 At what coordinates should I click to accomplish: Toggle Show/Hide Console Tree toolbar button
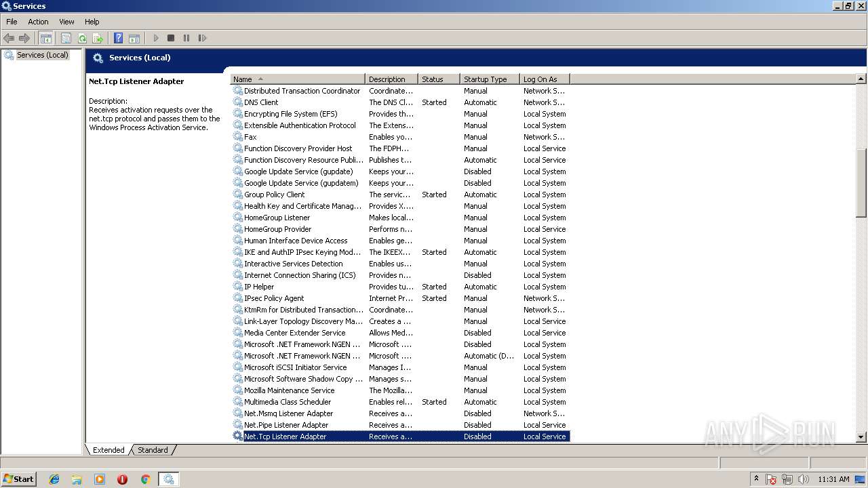click(x=45, y=38)
